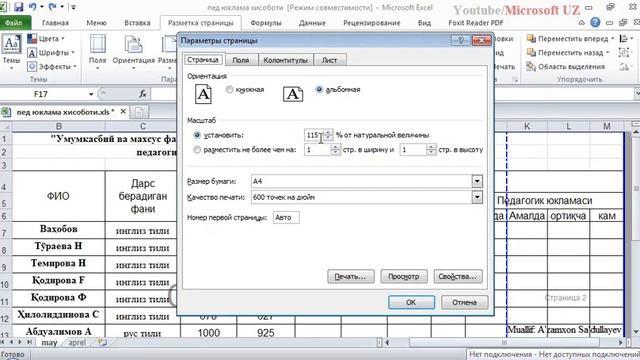Screen dimensions: 640x360
Task: Switch to the Вставка ribbon tab
Action: coord(137,23)
